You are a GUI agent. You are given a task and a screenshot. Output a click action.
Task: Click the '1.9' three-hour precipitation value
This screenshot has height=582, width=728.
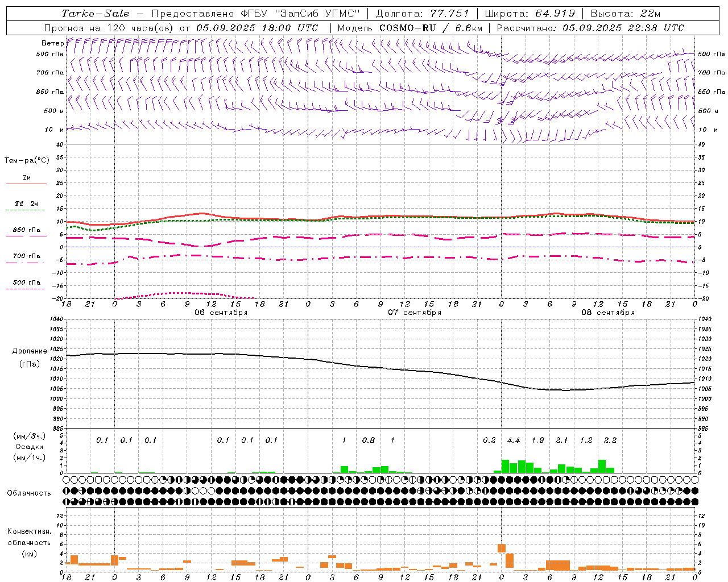click(x=537, y=440)
